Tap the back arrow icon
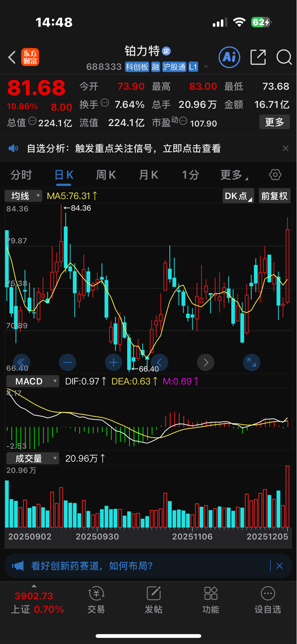This screenshot has width=297, height=644. 12,57
